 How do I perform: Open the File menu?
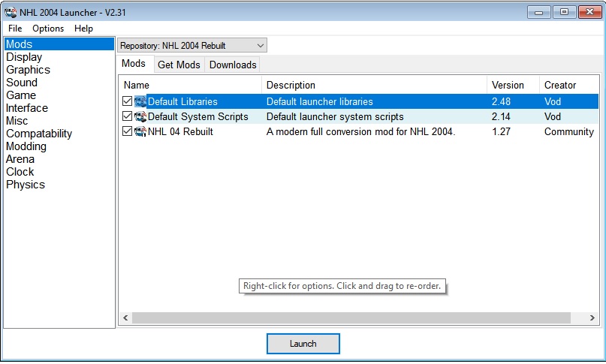15,29
